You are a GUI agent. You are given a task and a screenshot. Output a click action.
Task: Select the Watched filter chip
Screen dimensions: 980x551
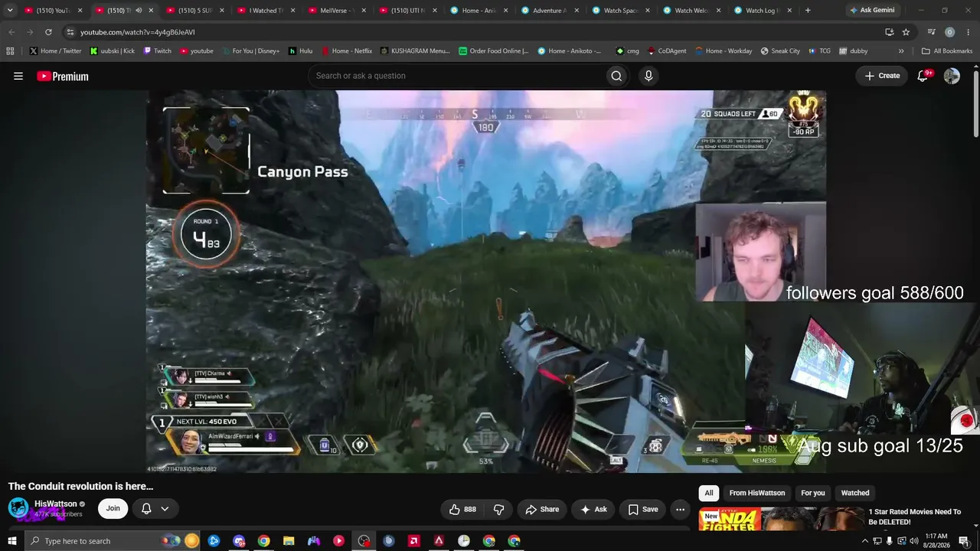855,493
